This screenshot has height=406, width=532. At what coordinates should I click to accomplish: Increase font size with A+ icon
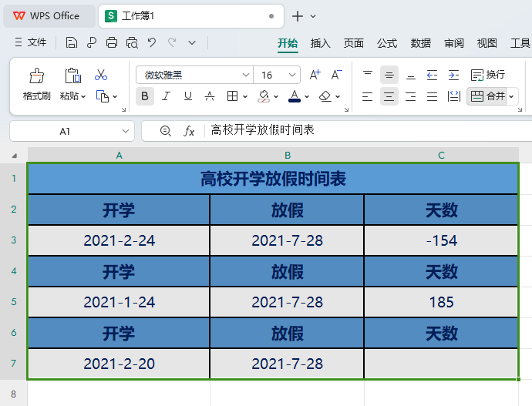pyautogui.click(x=315, y=75)
